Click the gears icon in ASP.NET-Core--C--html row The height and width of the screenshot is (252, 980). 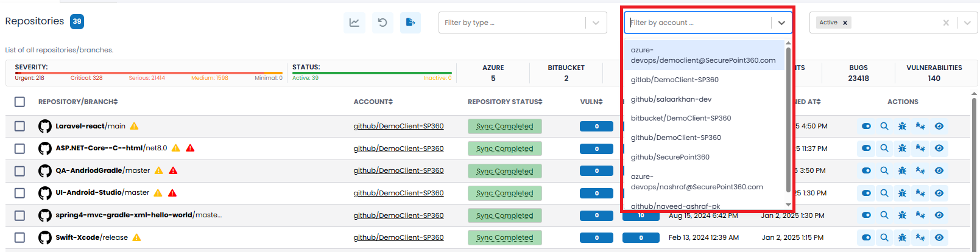[920, 148]
